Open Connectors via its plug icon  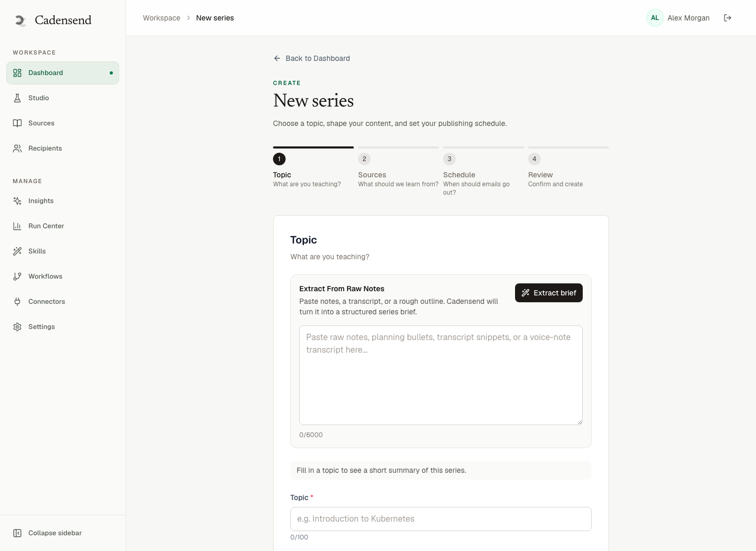coord(17,302)
